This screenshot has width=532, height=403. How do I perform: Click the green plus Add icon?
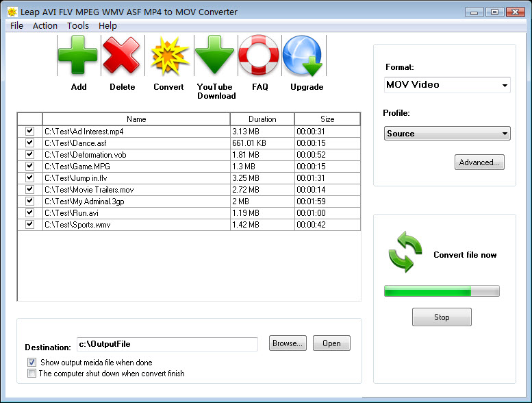click(78, 56)
